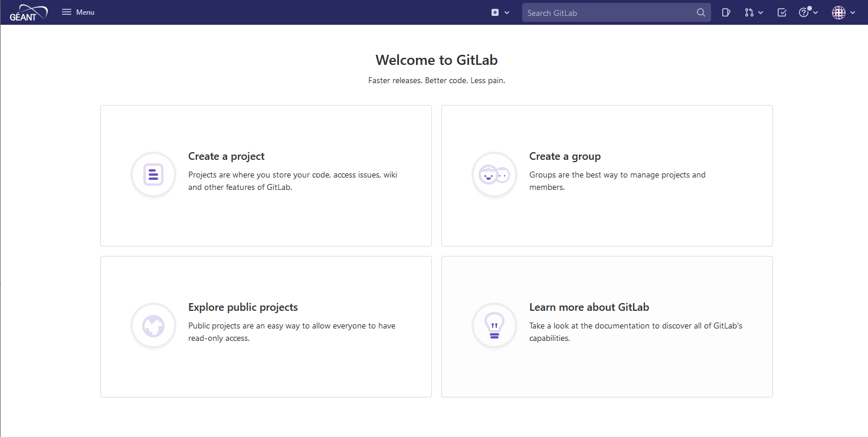Click the Explore public projects heading
This screenshot has width=868, height=437.
pyautogui.click(x=243, y=307)
